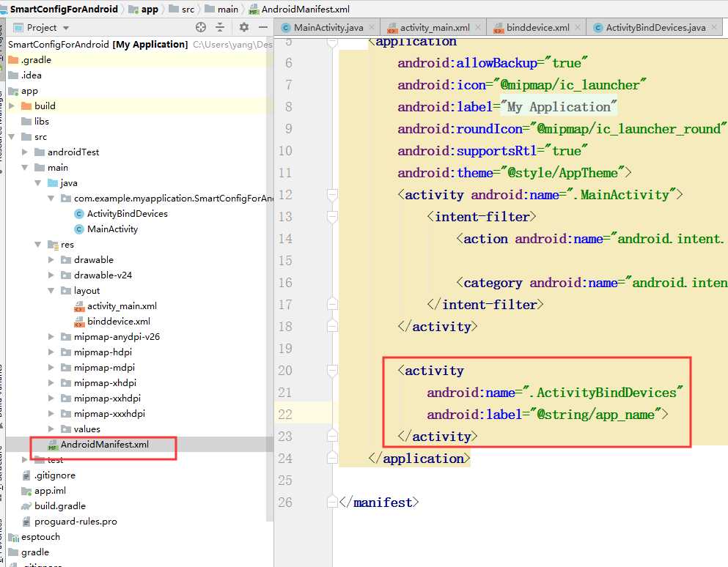Click SmartConfigForAndroid breadcrumb
Viewport: 728px width, 567px height.
(x=64, y=9)
